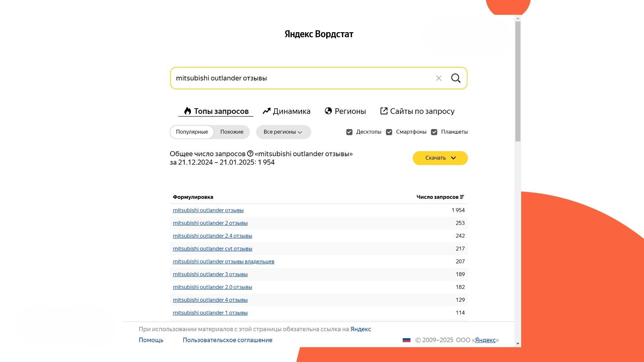Click the magnifying glass search icon
Viewport: 644px width, 362px height.
(456, 78)
